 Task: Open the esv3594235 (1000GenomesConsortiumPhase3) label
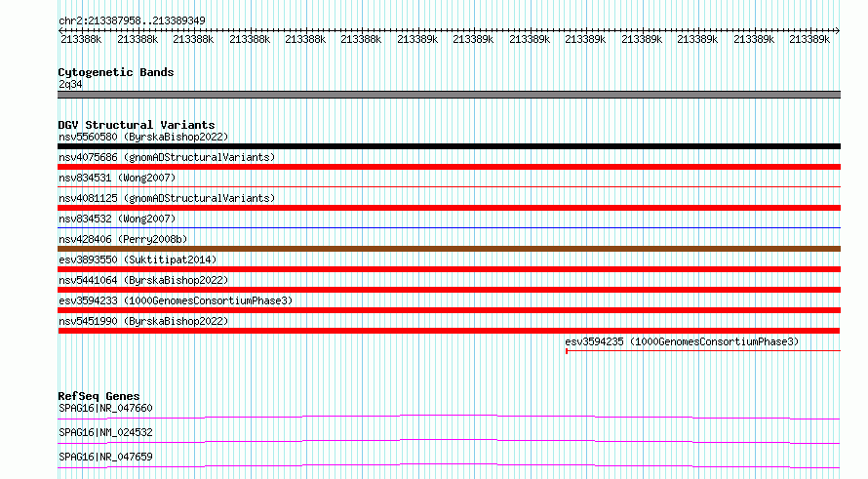pos(682,341)
